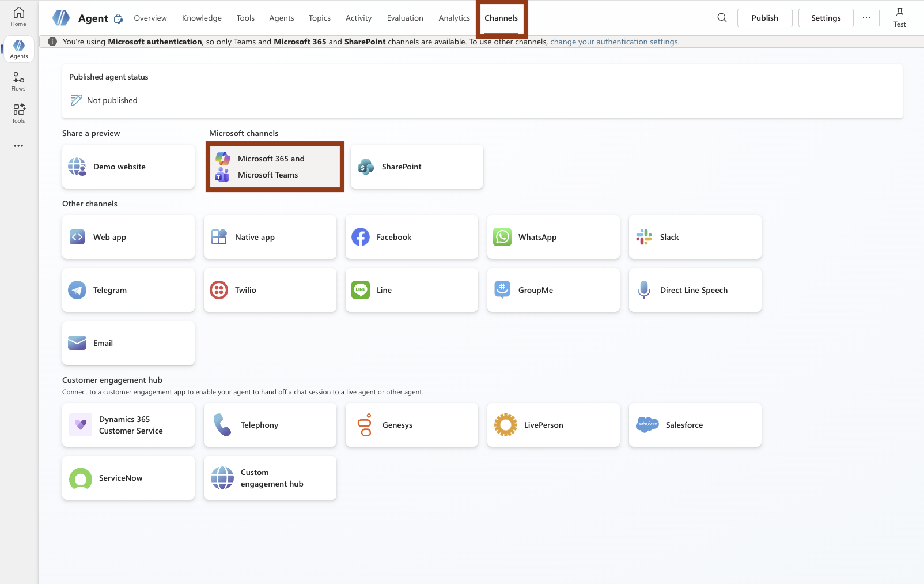The height and width of the screenshot is (584, 924).
Task: Click the WhatsApp channel icon
Action: coord(502,237)
